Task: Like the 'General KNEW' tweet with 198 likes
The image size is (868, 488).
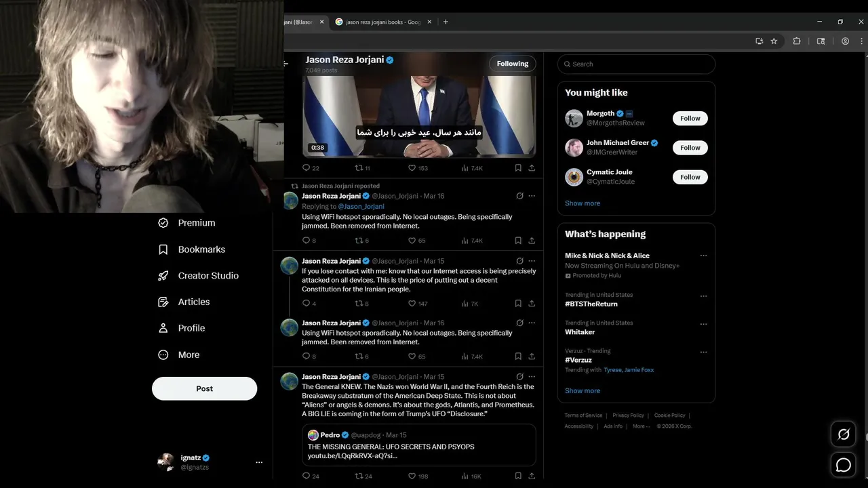Action: (418, 476)
